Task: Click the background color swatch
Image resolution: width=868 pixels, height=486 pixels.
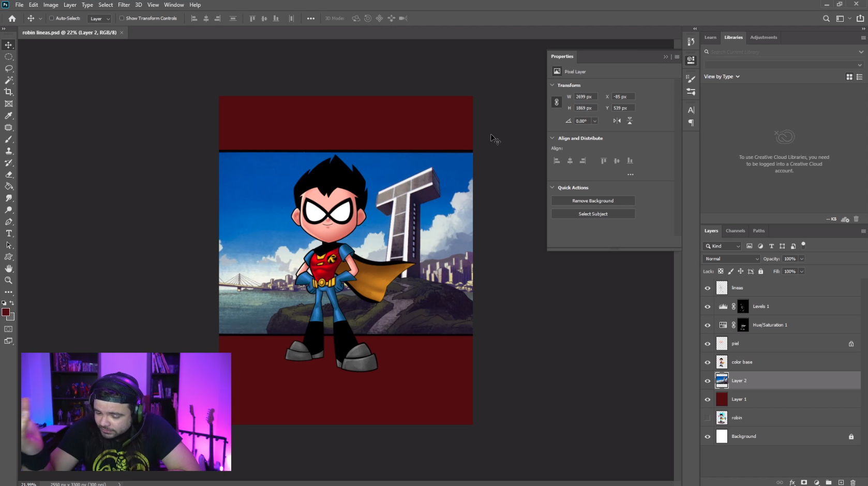Action: [12, 317]
